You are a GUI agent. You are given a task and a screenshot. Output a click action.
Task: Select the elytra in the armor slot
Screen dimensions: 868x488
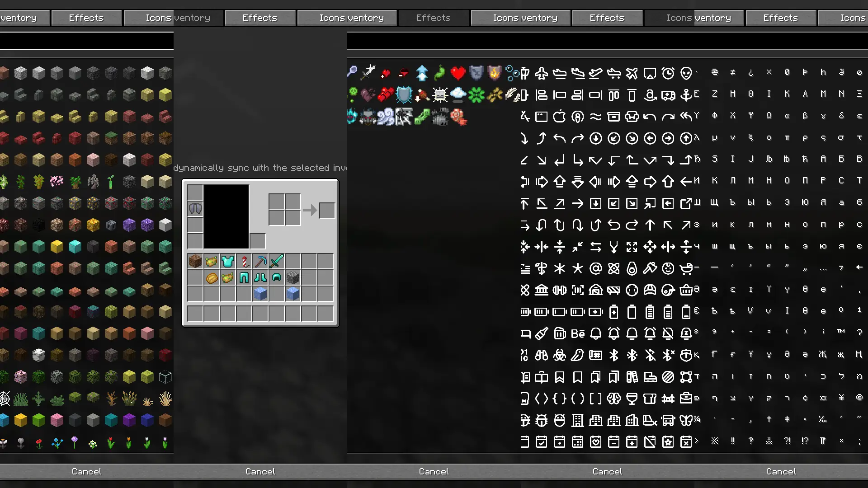coord(195,209)
